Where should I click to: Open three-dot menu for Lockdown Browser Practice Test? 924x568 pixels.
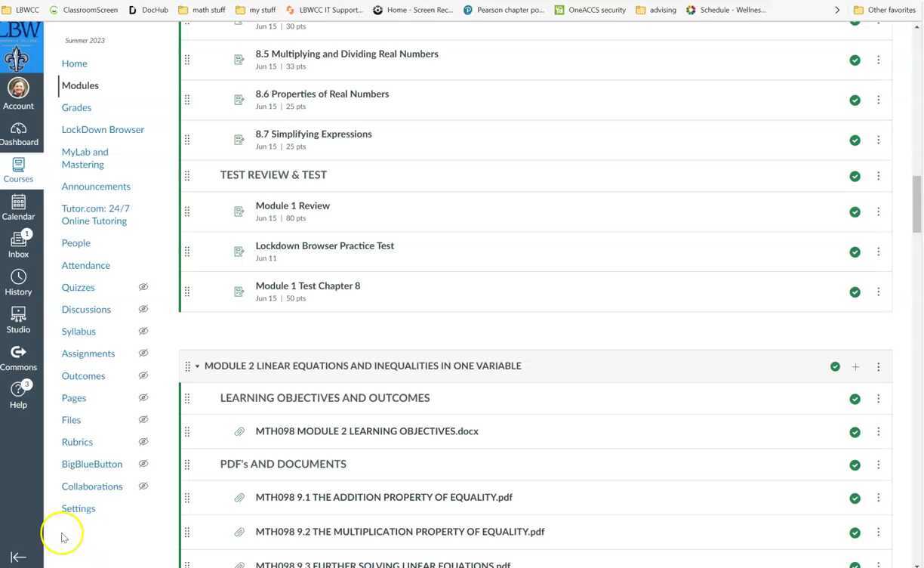pos(878,252)
